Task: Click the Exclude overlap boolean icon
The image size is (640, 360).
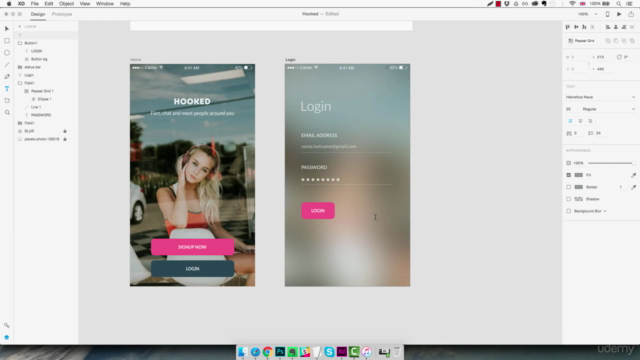Action: click(632, 41)
